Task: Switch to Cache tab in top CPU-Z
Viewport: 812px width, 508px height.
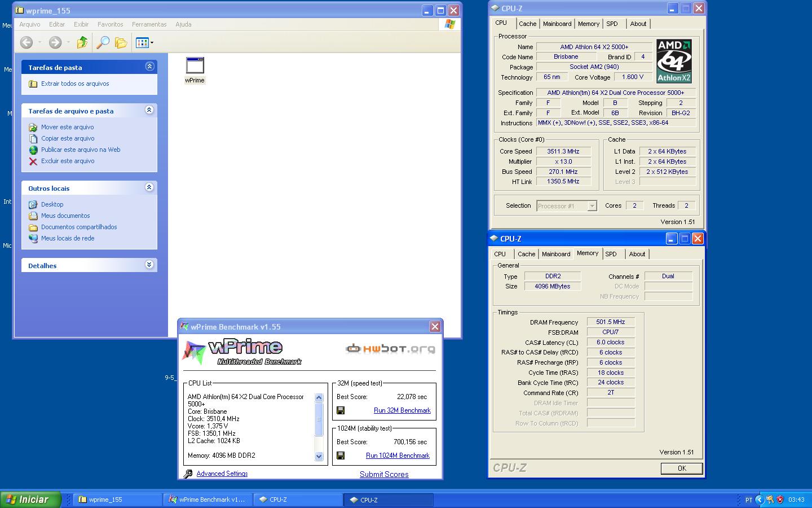Action: click(x=528, y=24)
